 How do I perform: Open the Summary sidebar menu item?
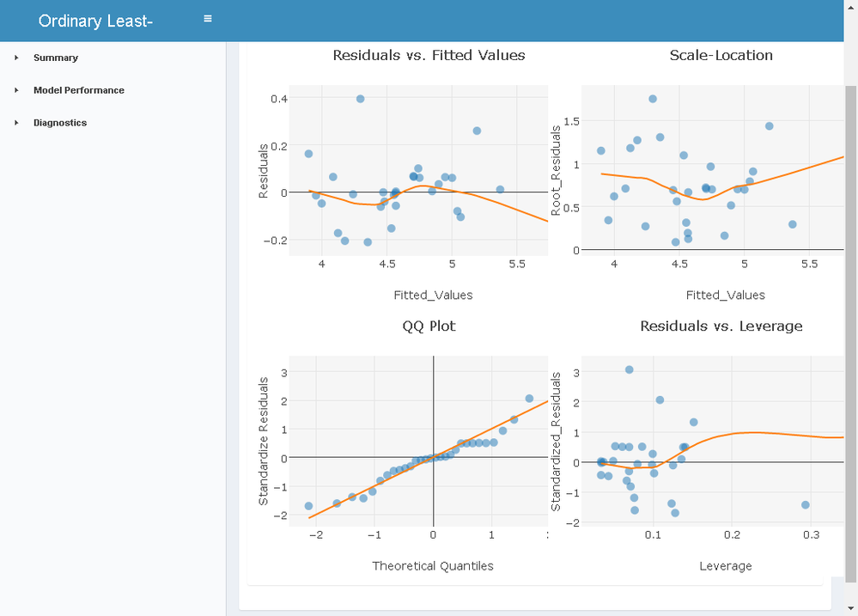coord(56,58)
